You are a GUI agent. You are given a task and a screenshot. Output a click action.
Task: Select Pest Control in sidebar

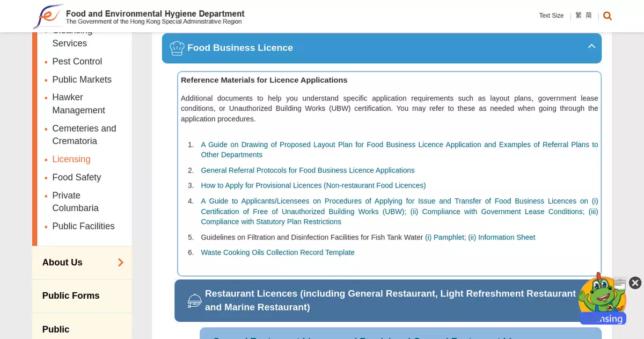pos(77,62)
